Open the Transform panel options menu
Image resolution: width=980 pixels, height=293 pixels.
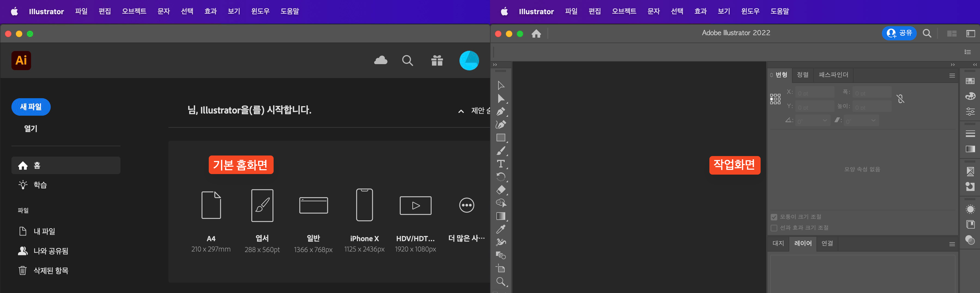pos(952,76)
